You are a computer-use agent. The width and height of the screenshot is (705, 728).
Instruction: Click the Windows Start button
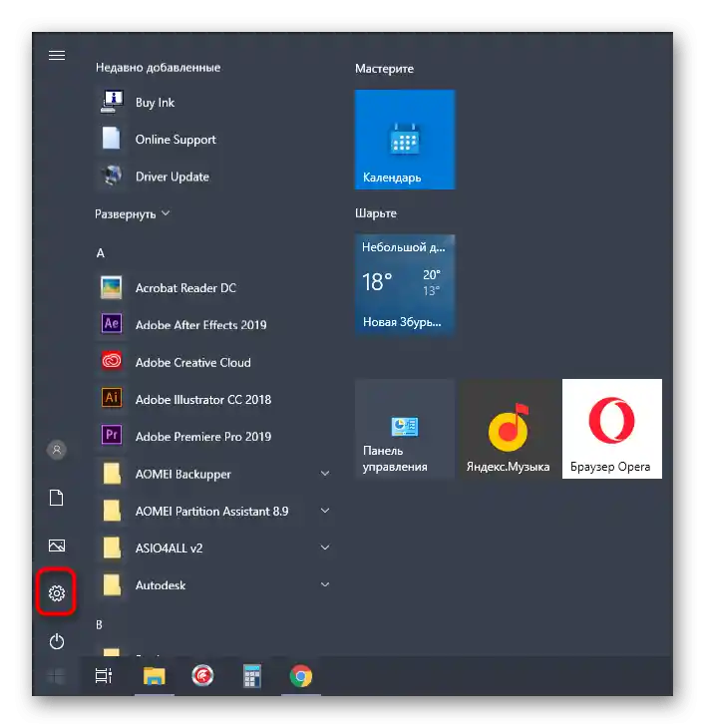(x=57, y=676)
